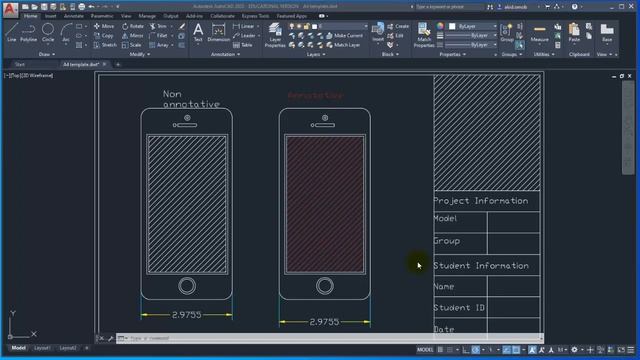The width and height of the screenshot is (640, 360).
Task: Click the Create block button
Action: coord(398,26)
